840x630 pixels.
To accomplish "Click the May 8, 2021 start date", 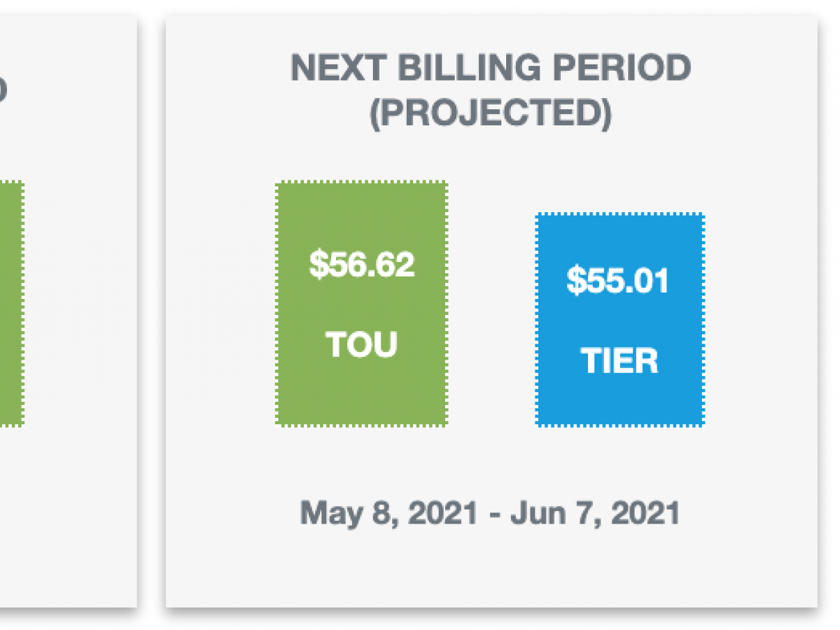I will coord(389,513).
